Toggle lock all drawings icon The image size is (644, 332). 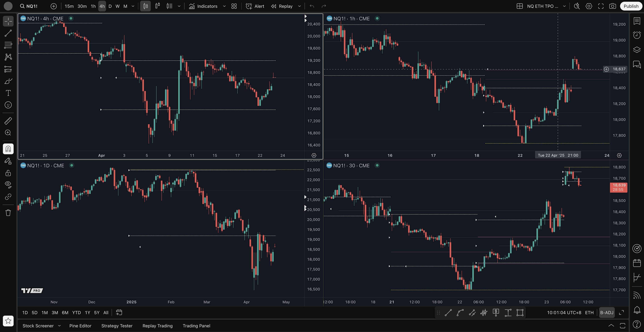coord(8,173)
